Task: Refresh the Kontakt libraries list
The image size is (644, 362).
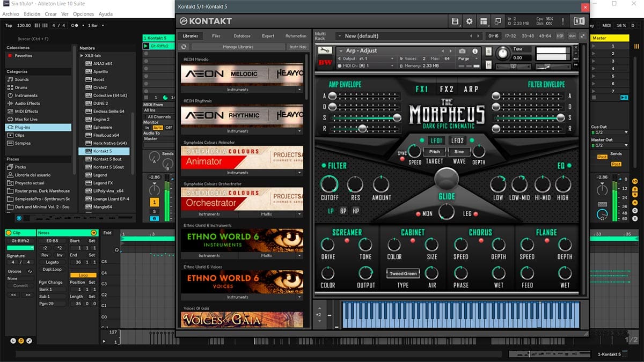Action: (184, 47)
